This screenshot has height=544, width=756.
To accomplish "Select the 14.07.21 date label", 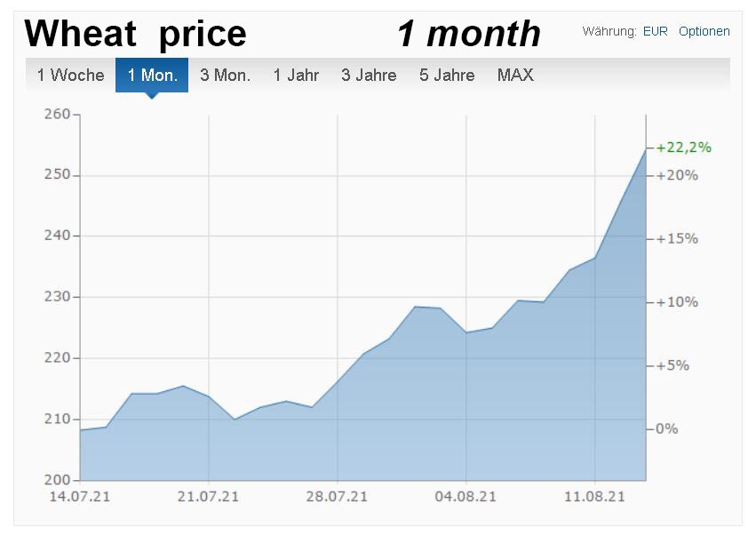I will point(81,496).
